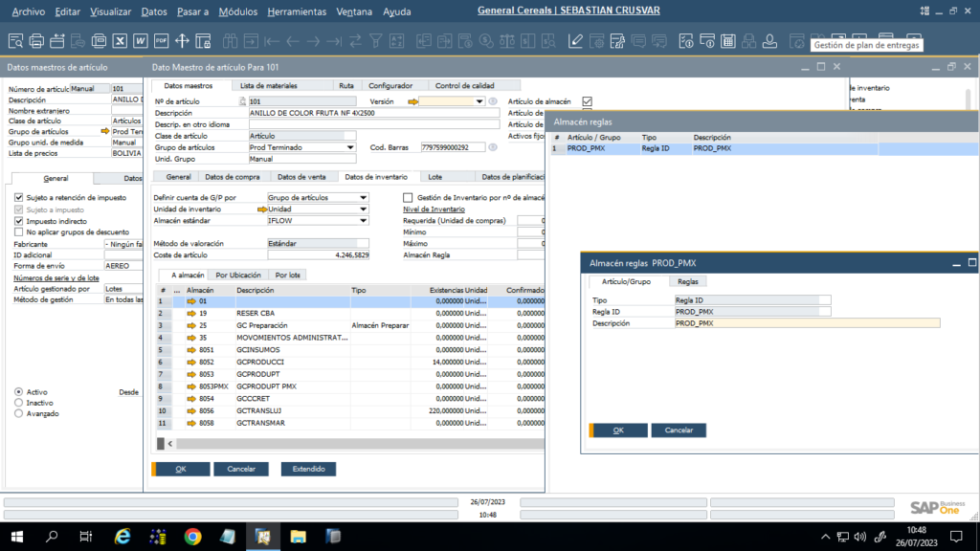Export to Microsoft Excel icon
This screenshot has width=980, height=551.
(x=120, y=41)
